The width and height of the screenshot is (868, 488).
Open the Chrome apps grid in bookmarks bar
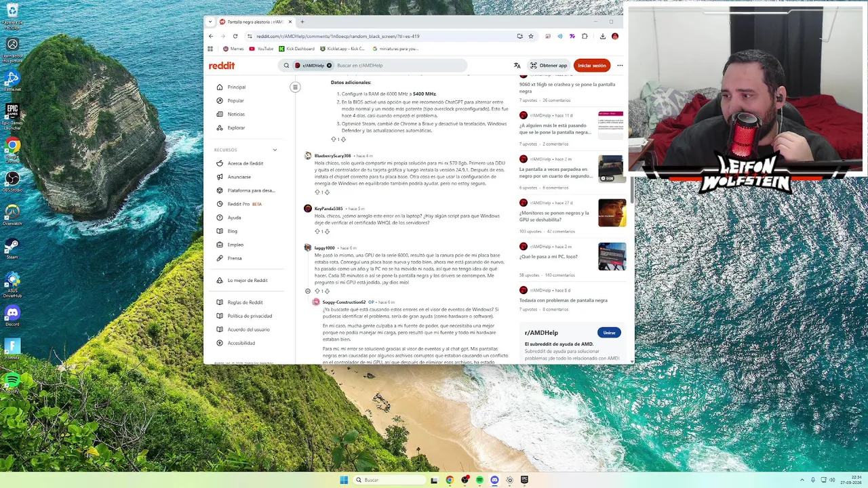210,49
